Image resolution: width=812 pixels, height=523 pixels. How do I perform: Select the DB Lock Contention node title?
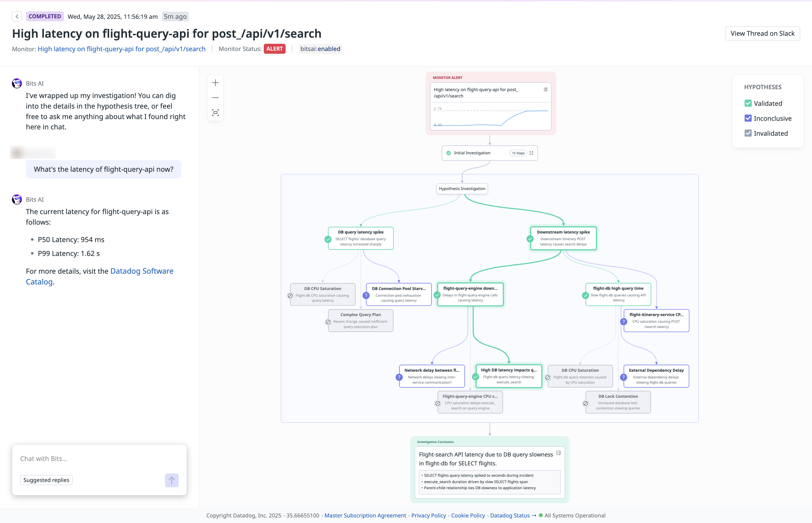(618, 396)
